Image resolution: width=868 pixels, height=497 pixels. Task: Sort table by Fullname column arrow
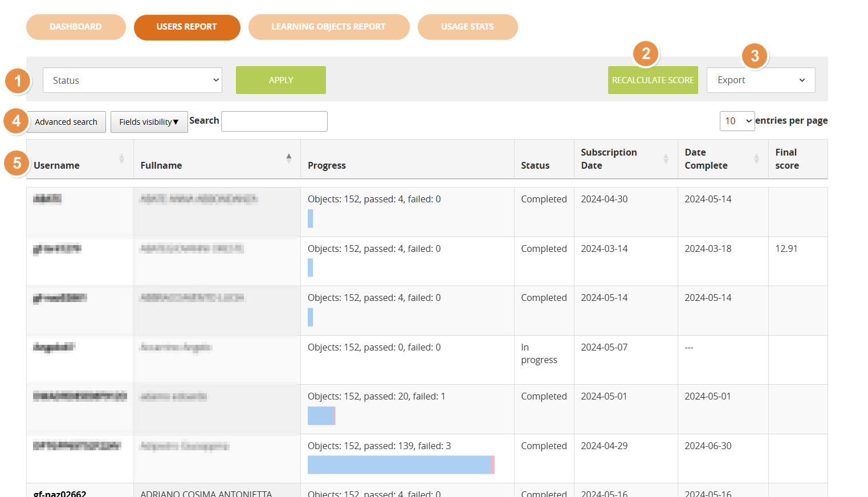(289, 158)
